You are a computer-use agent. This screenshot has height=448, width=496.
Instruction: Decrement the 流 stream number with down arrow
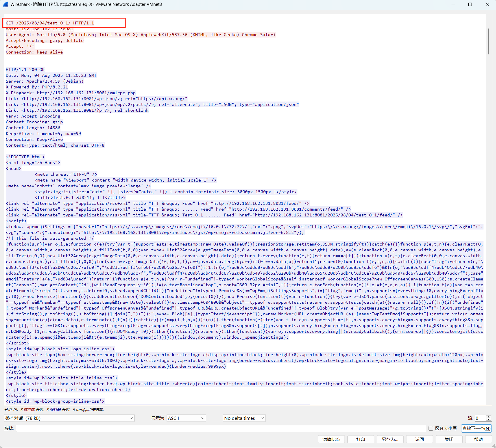click(488, 420)
